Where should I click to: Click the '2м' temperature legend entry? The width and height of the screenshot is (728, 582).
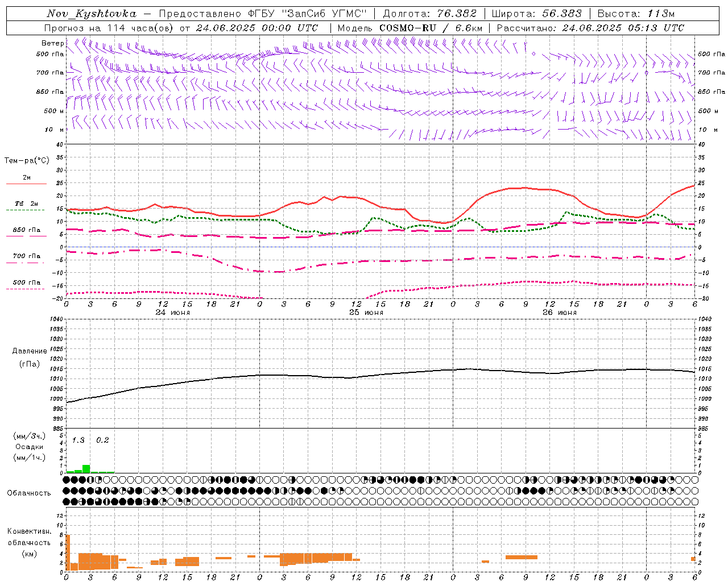(x=27, y=178)
